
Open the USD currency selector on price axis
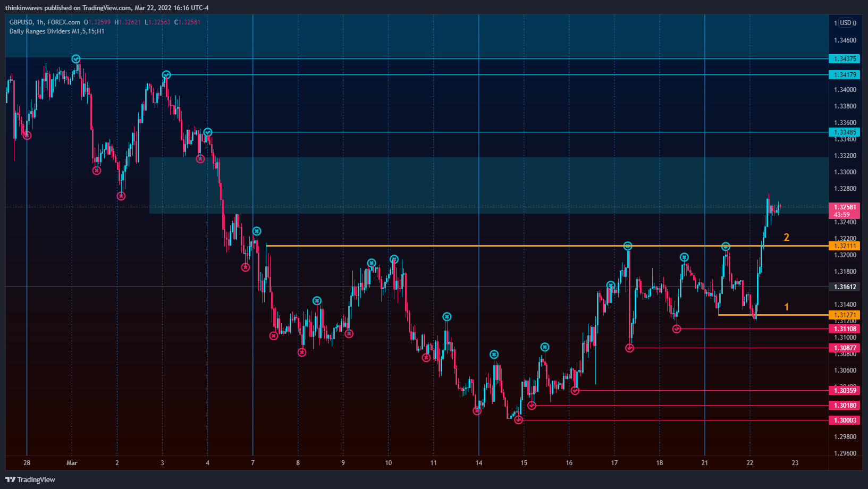pyautogui.click(x=845, y=23)
